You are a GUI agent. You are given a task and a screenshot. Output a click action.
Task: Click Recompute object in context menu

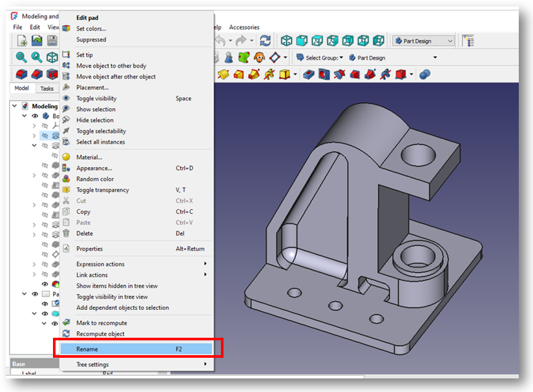(100, 334)
